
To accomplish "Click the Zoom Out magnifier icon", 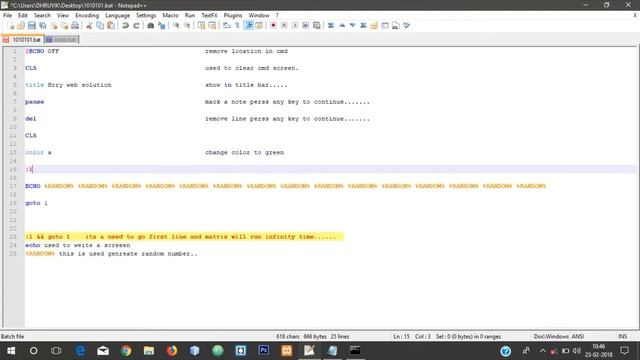I will (x=187, y=26).
